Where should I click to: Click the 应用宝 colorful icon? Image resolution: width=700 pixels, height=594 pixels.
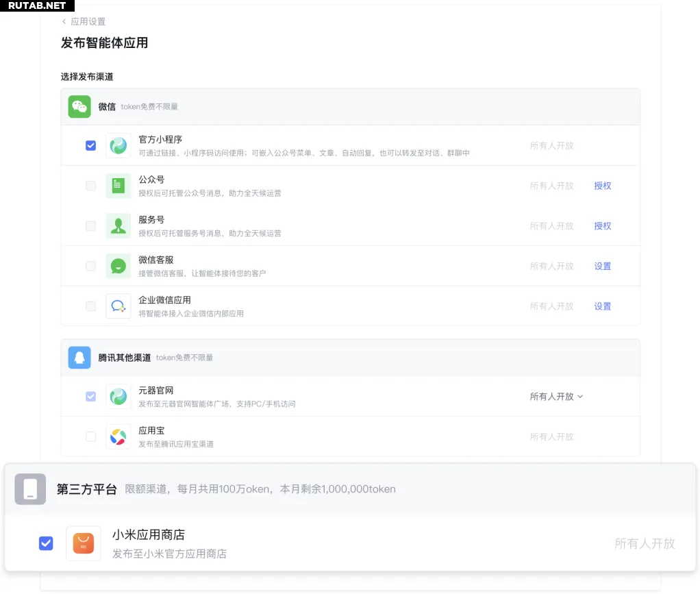pyautogui.click(x=118, y=436)
